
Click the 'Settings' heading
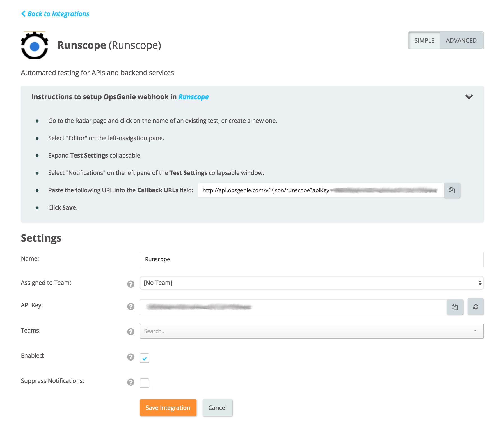click(41, 238)
